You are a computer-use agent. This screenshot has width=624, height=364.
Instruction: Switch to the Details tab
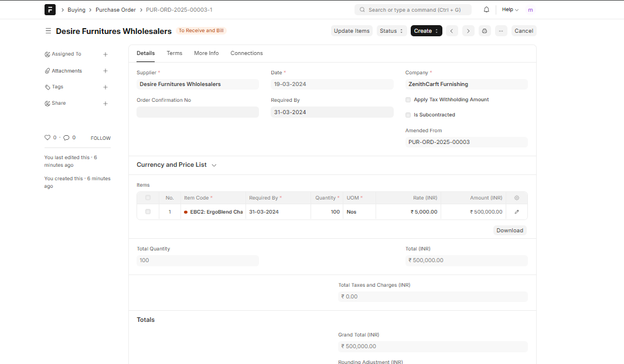click(x=146, y=53)
